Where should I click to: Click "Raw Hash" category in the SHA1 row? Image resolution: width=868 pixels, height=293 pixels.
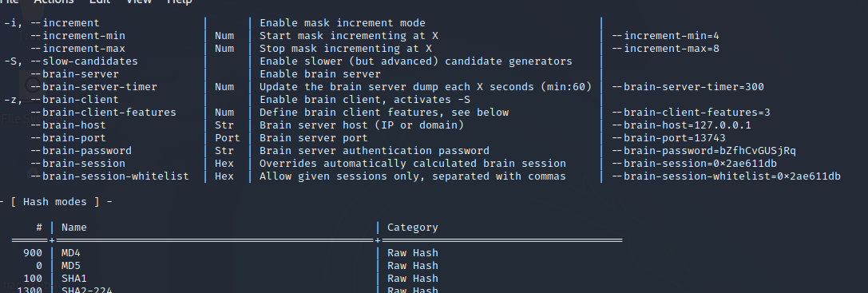pyautogui.click(x=412, y=278)
